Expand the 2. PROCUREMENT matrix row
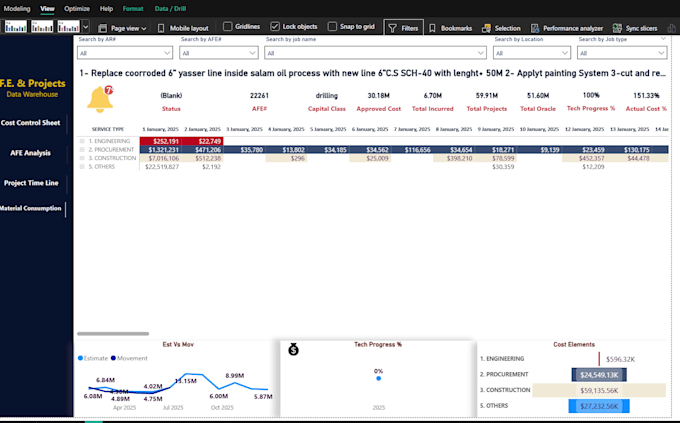The height and width of the screenshot is (423, 680). pos(82,150)
